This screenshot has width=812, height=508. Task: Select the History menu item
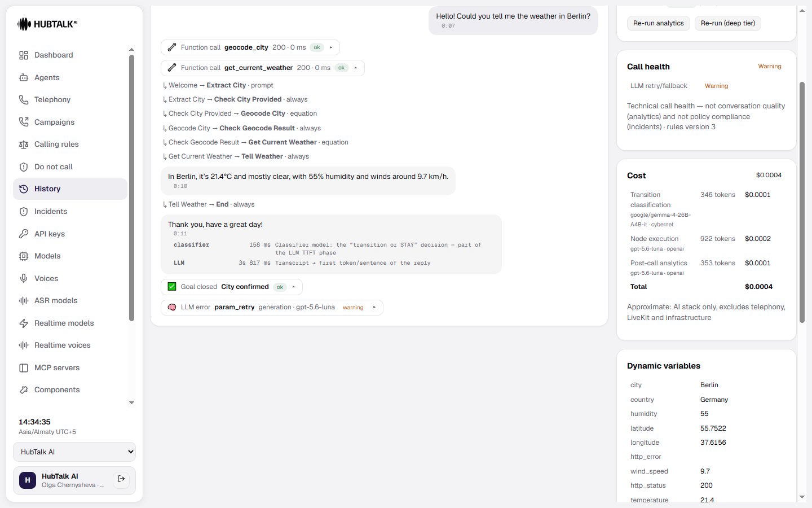70,189
